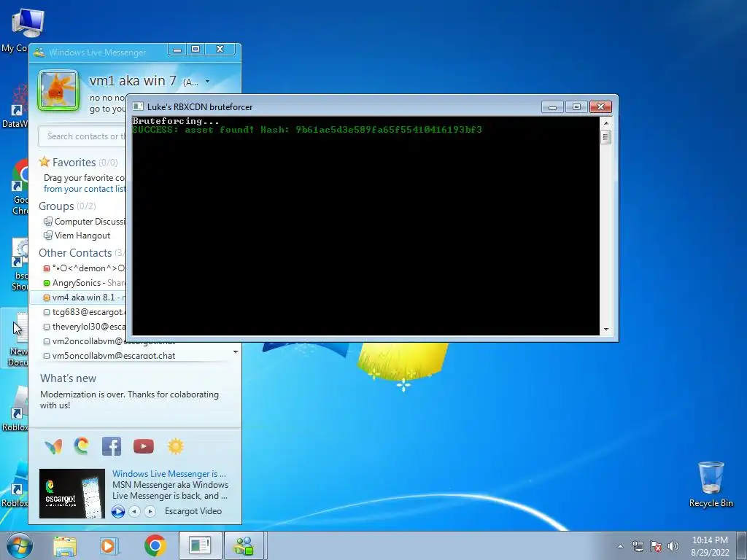Click the What's new heading
Image resolution: width=747 pixels, height=560 pixels.
click(x=68, y=378)
